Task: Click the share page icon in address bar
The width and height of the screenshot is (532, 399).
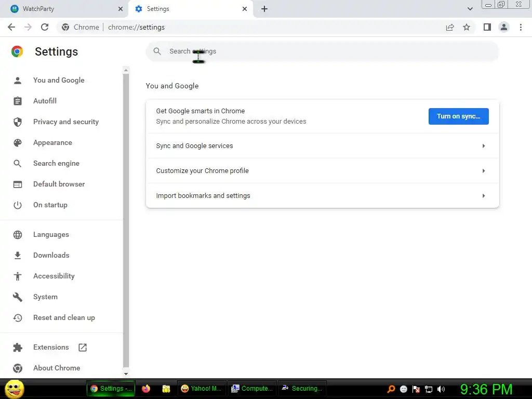Action: pyautogui.click(x=450, y=27)
